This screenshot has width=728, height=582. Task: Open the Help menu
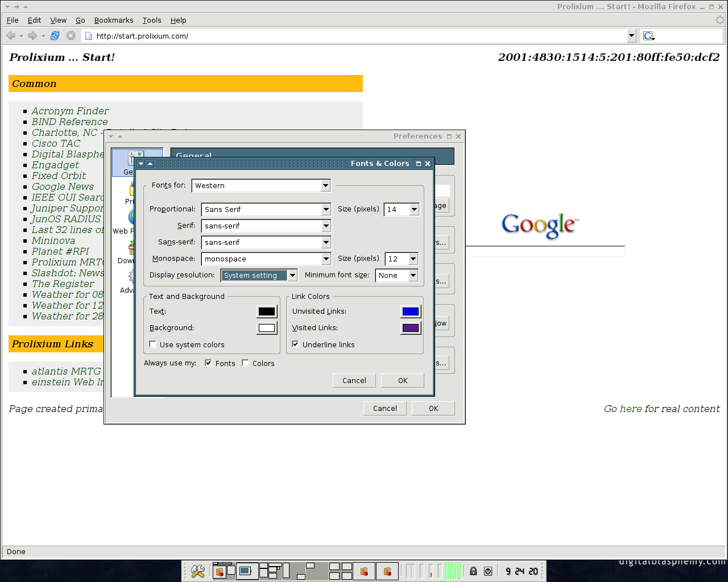coord(178,20)
